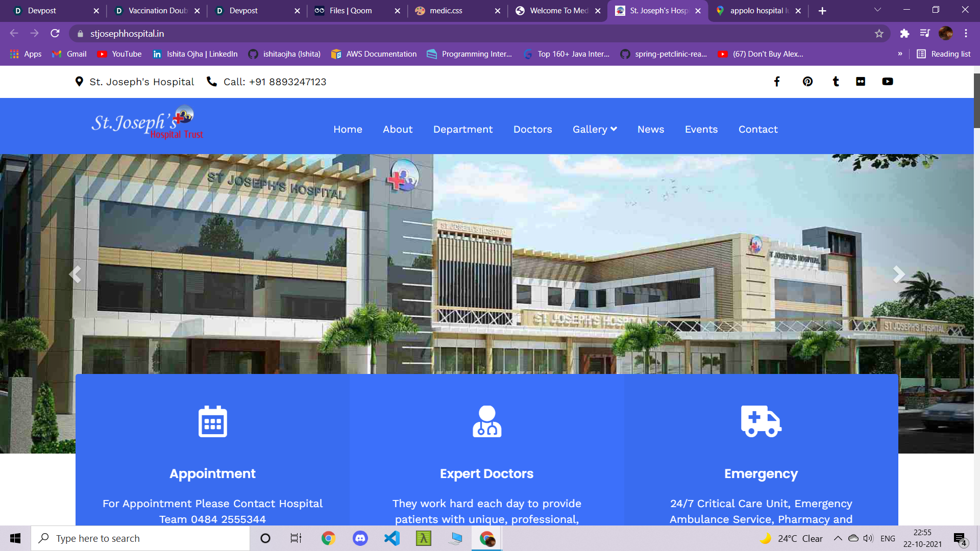Show more bookmarks chevron

(x=900, y=54)
